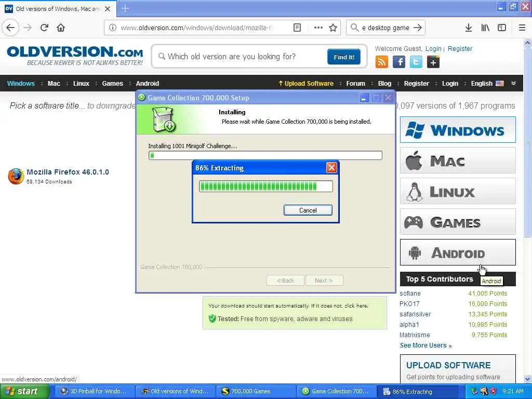
Task: Click the Twitter icon
Action: pyautogui.click(x=416, y=62)
